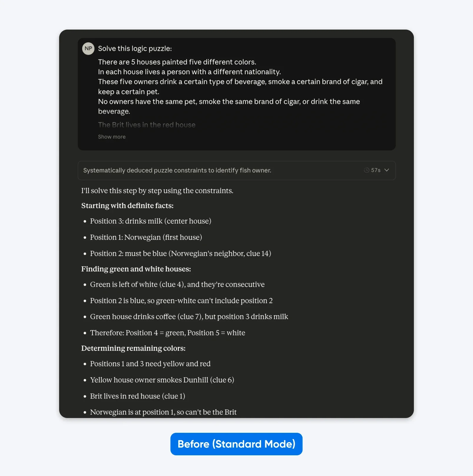This screenshot has width=473, height=476.
Task: Show more of the logic puzzle prompt
Action: click(112, 137)
